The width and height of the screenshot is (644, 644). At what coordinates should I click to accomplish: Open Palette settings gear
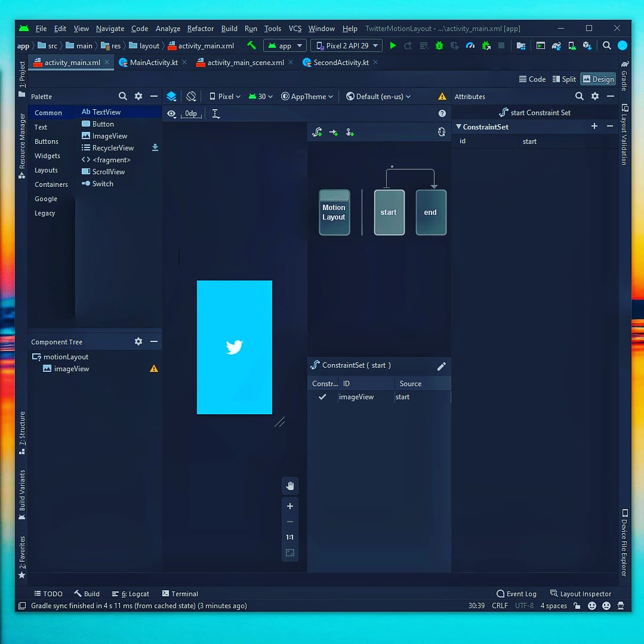(138, 96)
